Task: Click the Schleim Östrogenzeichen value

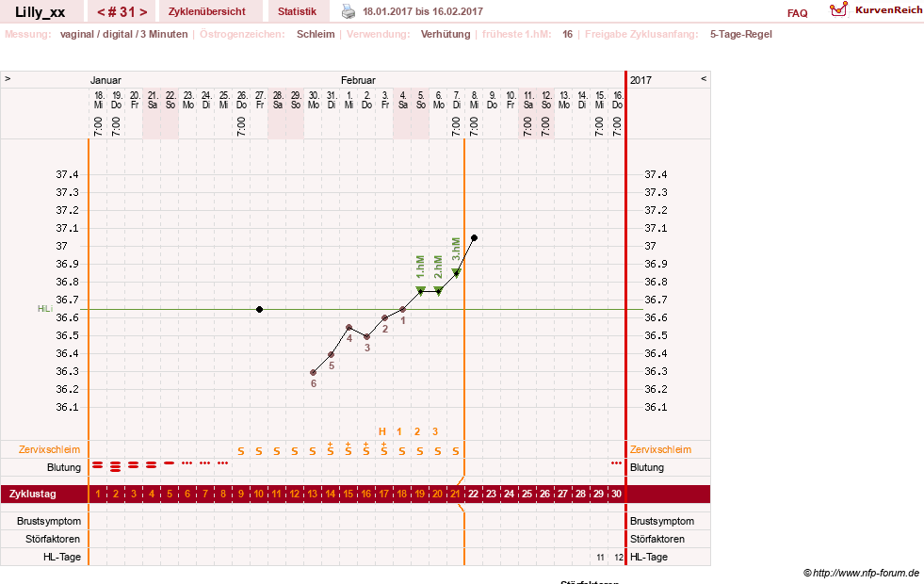Action: [x=316, y=34]
